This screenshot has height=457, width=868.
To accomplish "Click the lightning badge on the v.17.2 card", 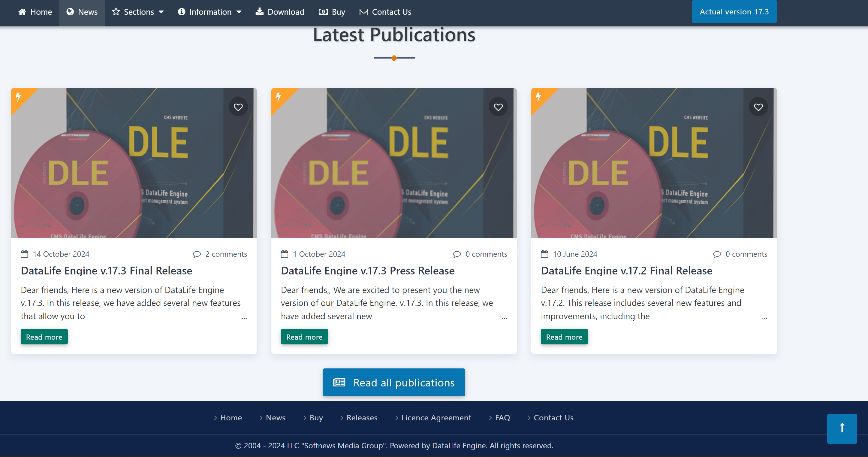I will coord(538,97).
